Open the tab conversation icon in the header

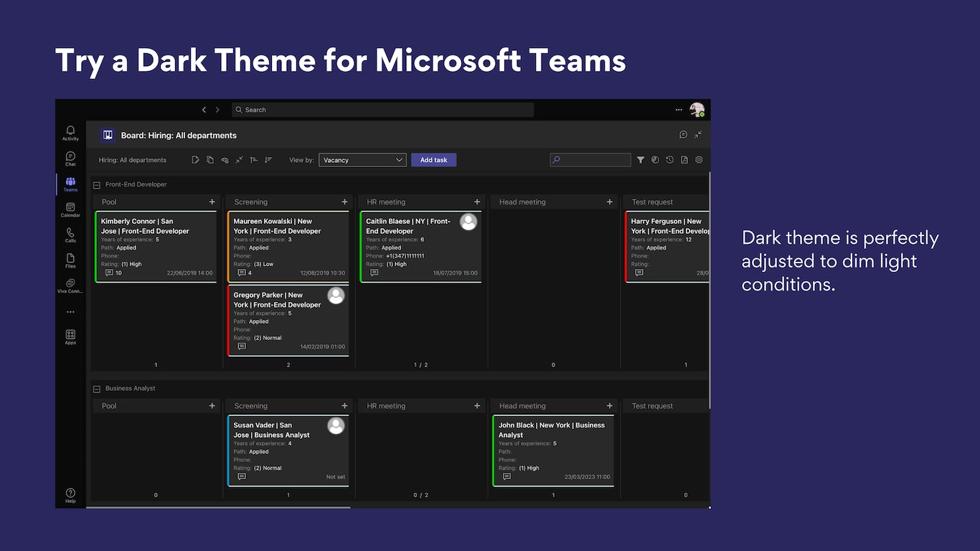pos(683,134)
